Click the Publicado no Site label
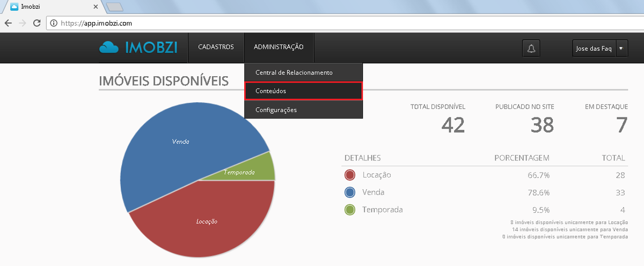 coord(525,107)
